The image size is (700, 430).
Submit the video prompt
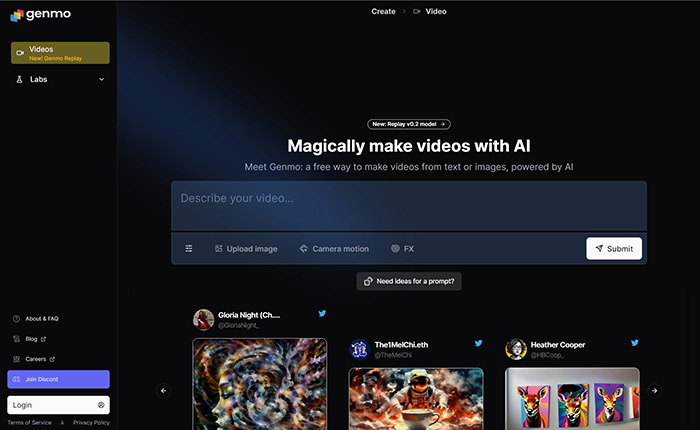point(614,248)
